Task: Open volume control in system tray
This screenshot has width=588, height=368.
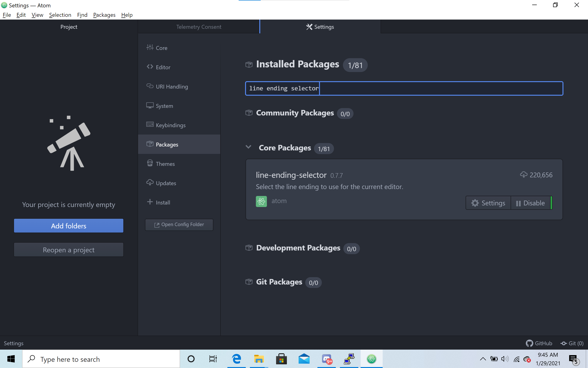Action: click(505, 359)
